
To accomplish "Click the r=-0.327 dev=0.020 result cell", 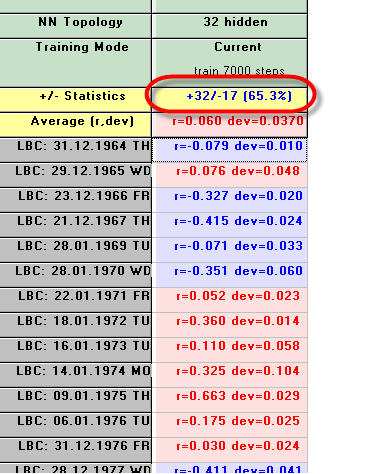I will [230, 200].
